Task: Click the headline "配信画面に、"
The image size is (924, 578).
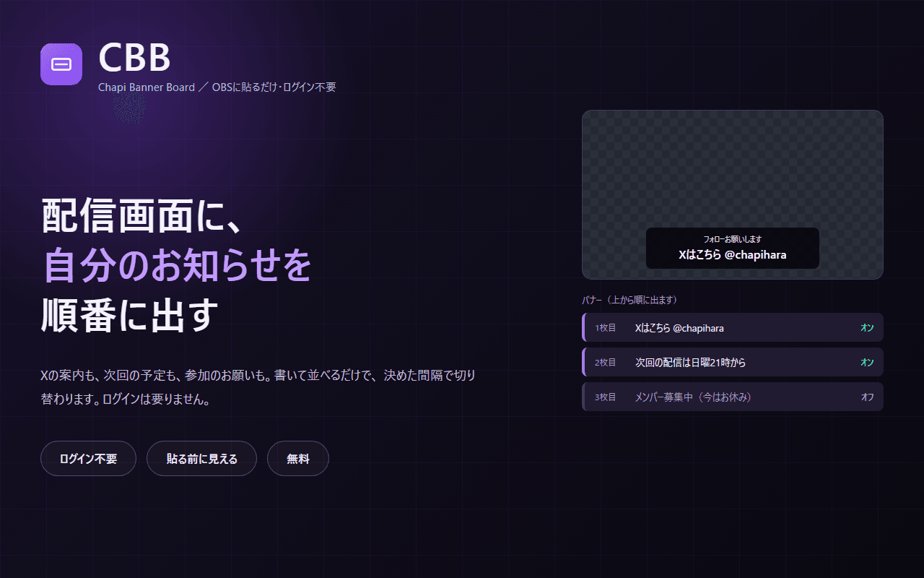Action: tap(141, 217)
